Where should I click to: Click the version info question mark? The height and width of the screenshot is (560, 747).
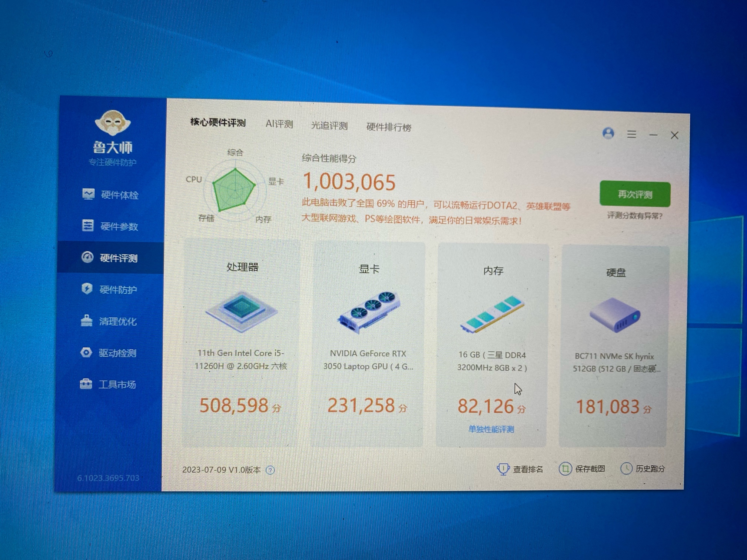point(270,470)
